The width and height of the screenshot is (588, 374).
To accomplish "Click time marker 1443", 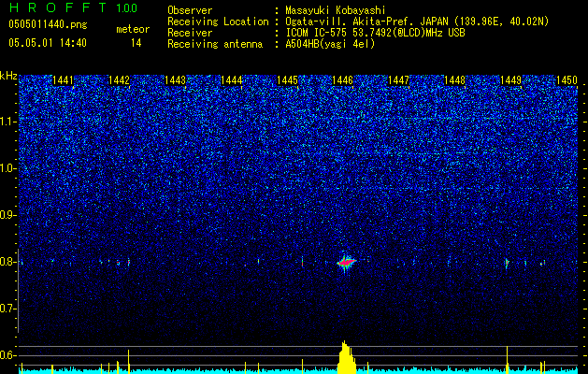I will coord(175,80).
